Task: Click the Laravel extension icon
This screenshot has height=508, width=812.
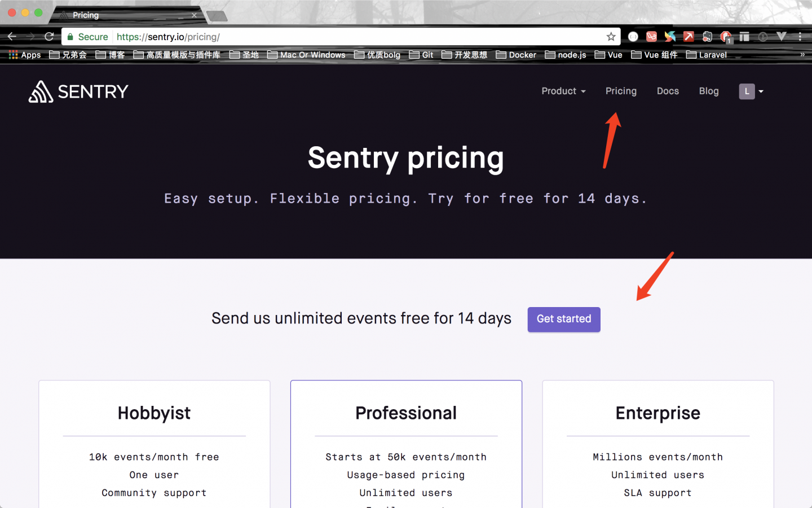Action: tap(651, 37)
